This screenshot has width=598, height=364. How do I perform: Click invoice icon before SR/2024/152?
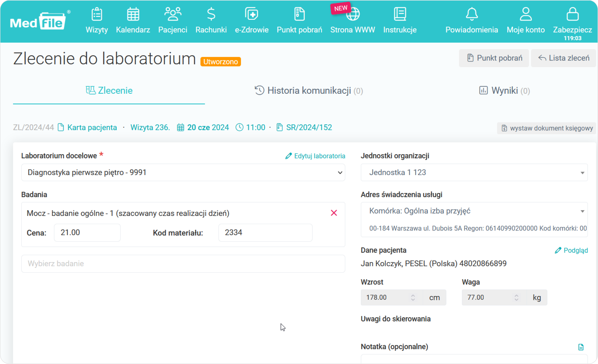(279, 127)
